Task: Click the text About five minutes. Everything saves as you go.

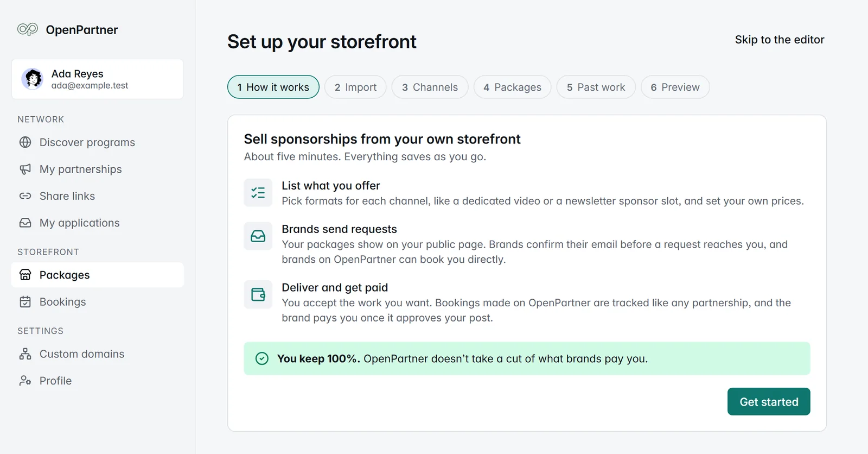Action: (365, 156)
